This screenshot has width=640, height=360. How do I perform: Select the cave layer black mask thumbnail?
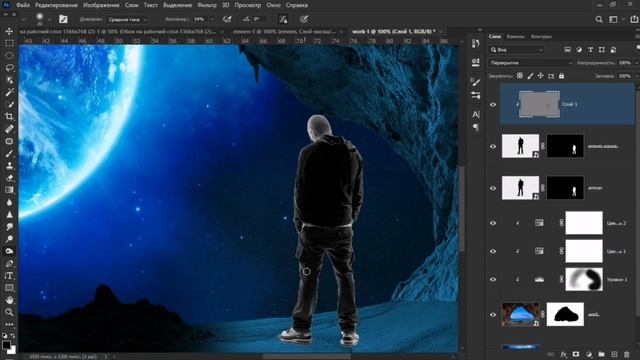[565, 315]
